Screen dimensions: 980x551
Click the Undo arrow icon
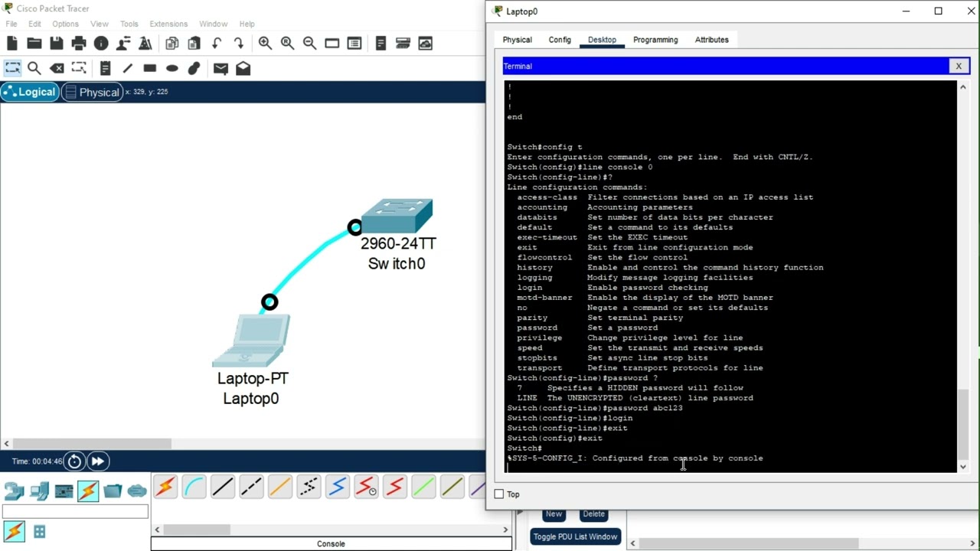217,44
